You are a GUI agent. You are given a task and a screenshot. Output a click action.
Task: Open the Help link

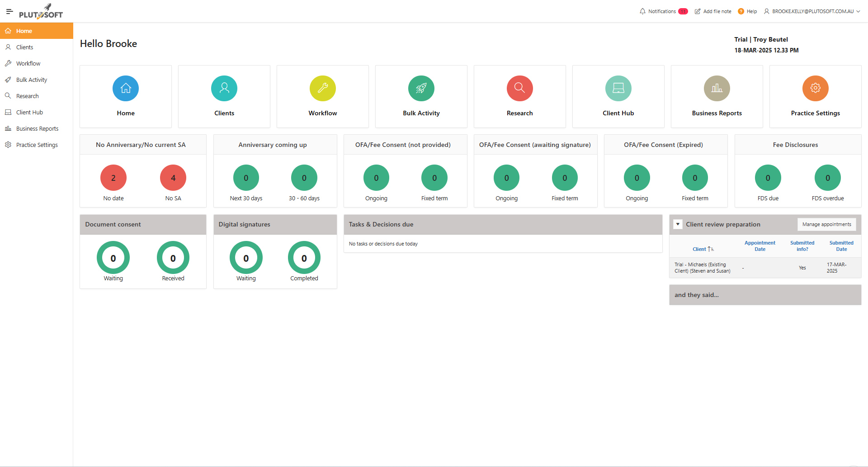[x=747, y=11]
